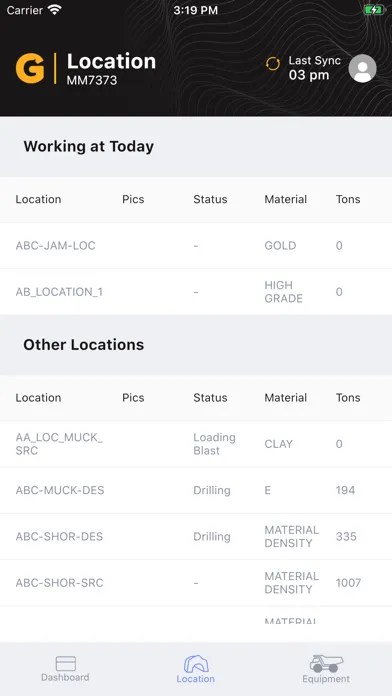Open the user profile avatar
This screenshot has width=392, height=696.
pyautogui.click(x=362, y=68)
